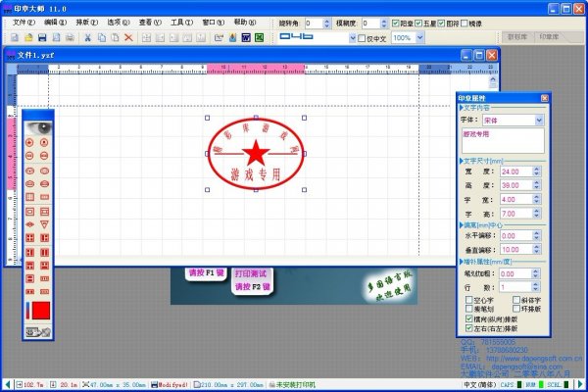Open the 工具 menu
This screenshot has width=588, height=392.
click(181, 23)
